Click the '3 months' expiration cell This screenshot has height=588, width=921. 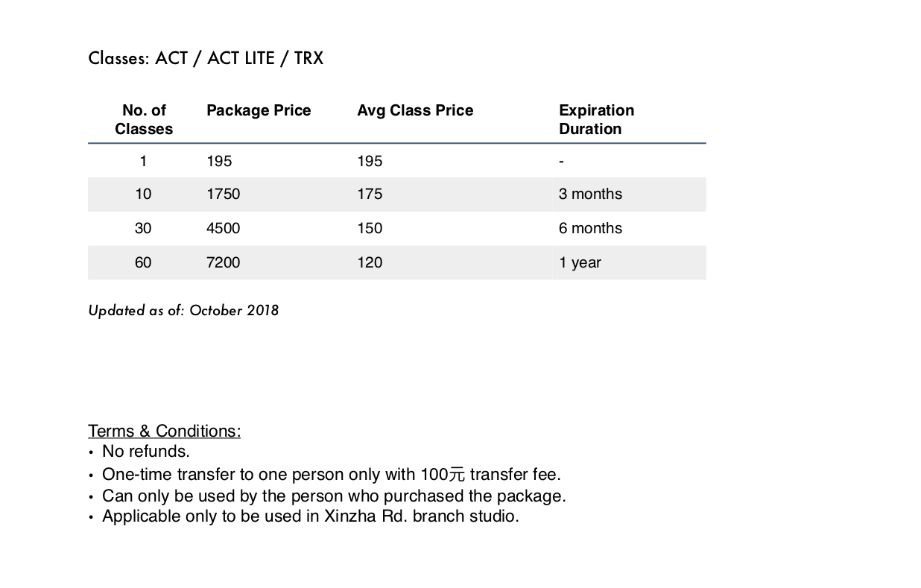(590, 195)
